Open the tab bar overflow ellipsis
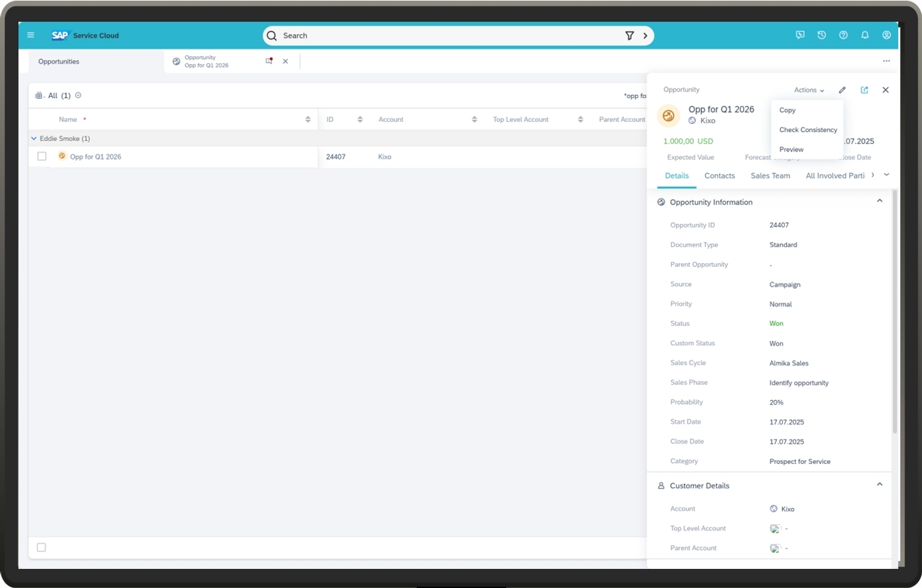This screenshot has width=922, height=588. (x=886, y=61)
